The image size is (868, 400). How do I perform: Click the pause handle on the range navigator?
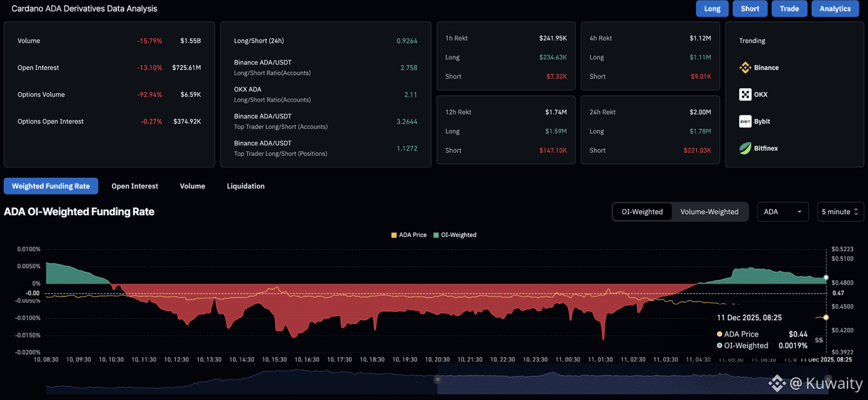click(x=438, y=379)
